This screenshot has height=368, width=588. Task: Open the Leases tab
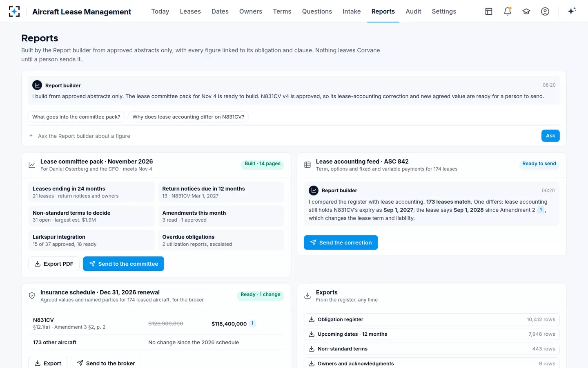pyautogui.click(x=190, y=11)
